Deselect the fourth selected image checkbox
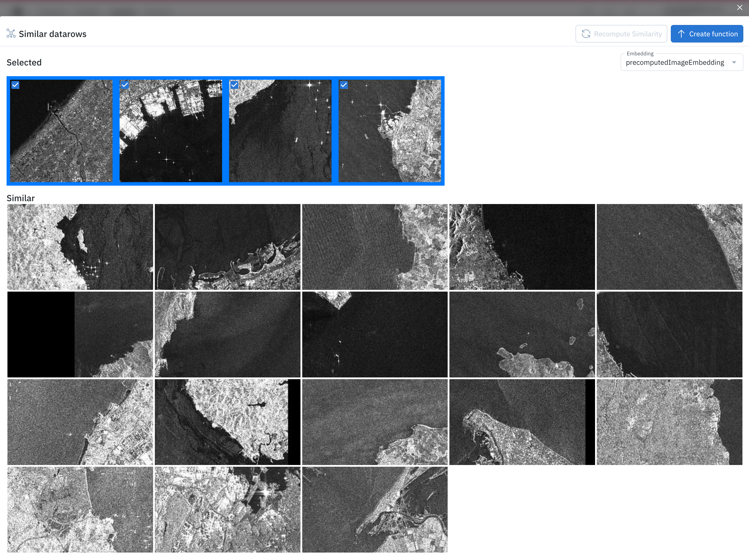The image size is (749, 560). [344, 85]
